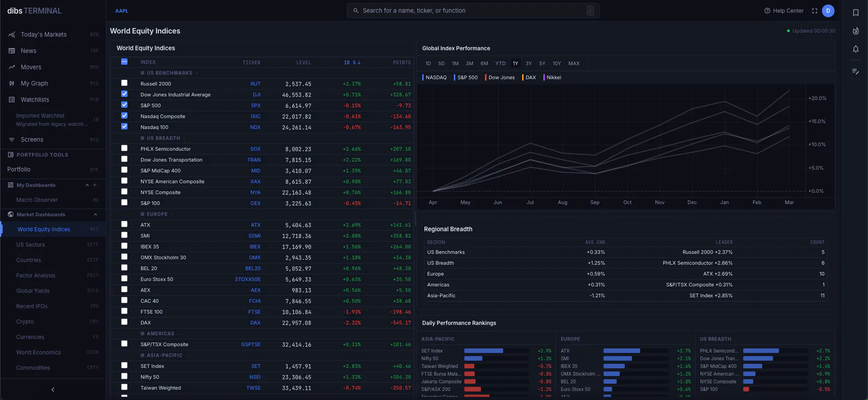
Task: Toggle fullscreen mode icon
Action: pos(815,11)
